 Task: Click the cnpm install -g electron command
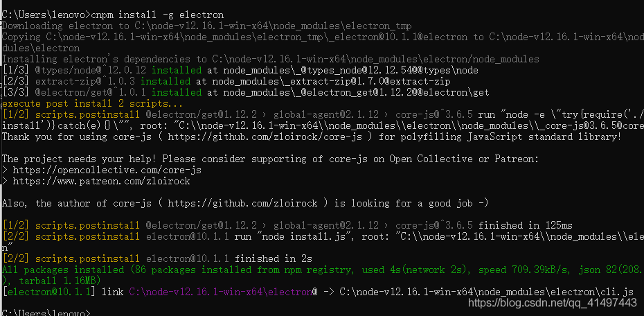[x=157, y=15]
